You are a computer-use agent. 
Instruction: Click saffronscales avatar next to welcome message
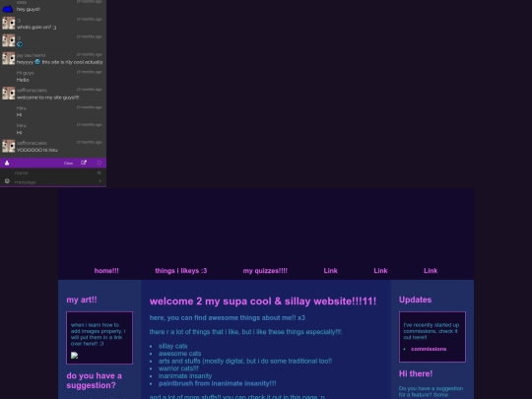[9, 94]
